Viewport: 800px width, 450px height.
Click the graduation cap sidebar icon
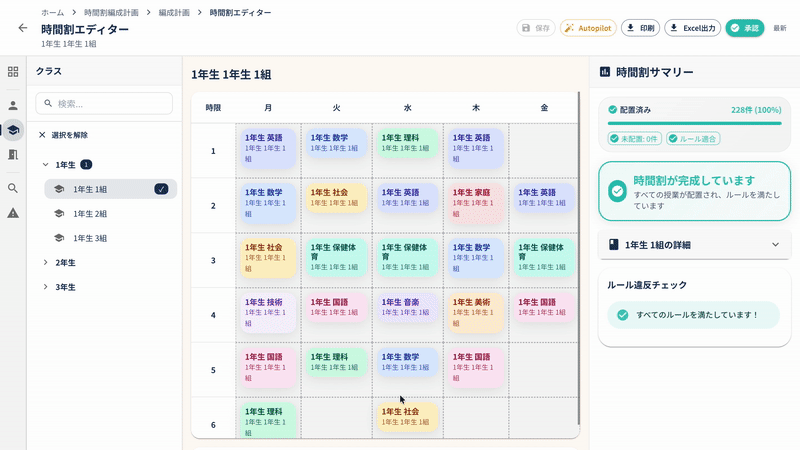(x=13, y=130)
